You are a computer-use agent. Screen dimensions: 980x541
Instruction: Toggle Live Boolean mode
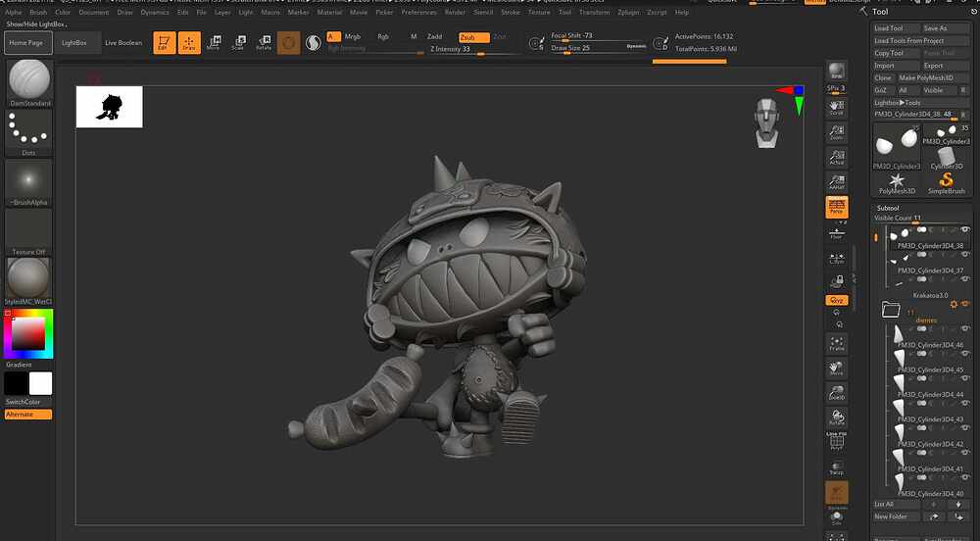coord(123,42)
